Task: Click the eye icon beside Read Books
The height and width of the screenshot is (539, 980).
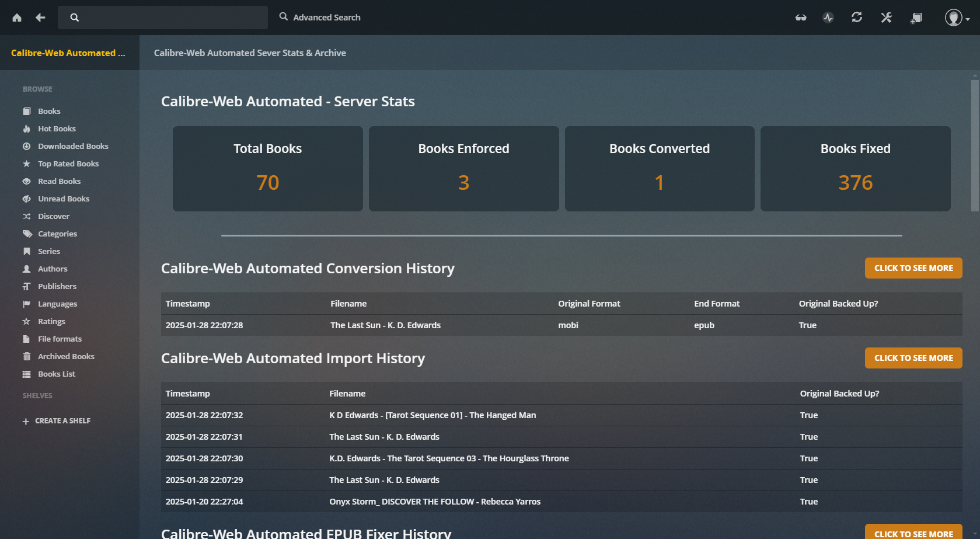Action: [26, 181]
